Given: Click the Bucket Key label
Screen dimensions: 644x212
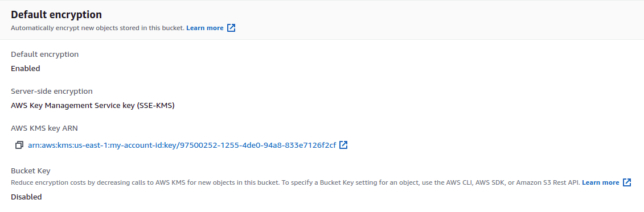Looking at the screenshot, I should click(30, 171).
